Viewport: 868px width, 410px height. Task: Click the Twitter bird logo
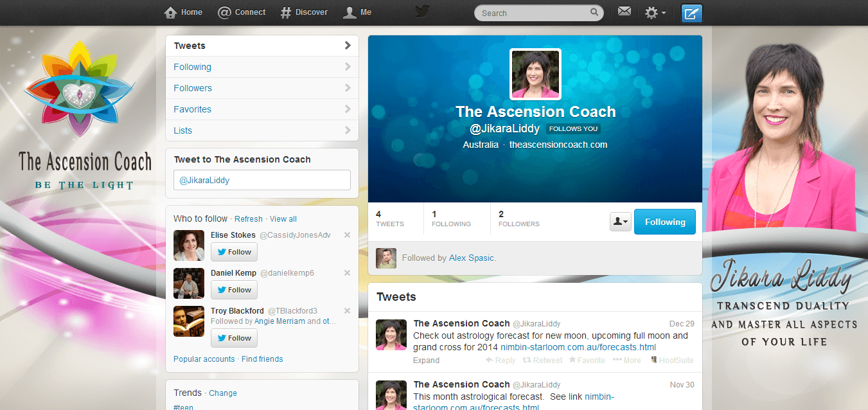click(x=422, y=12)
